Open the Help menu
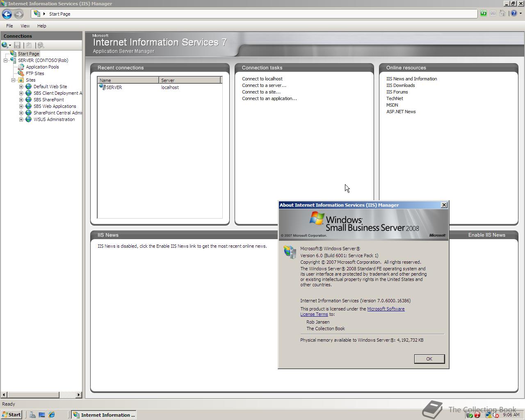 coord(41,26)
